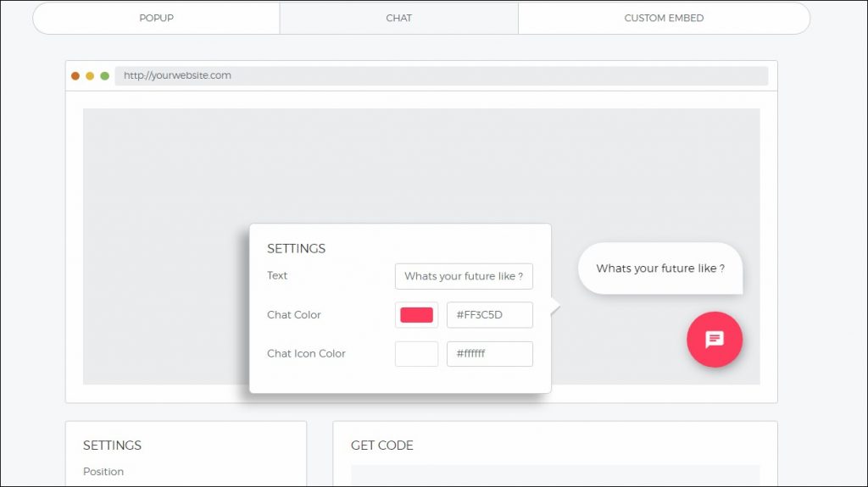Screen dimensions: 868x487
Task: Click the red dot in mock browser bar
Action: 75,75
